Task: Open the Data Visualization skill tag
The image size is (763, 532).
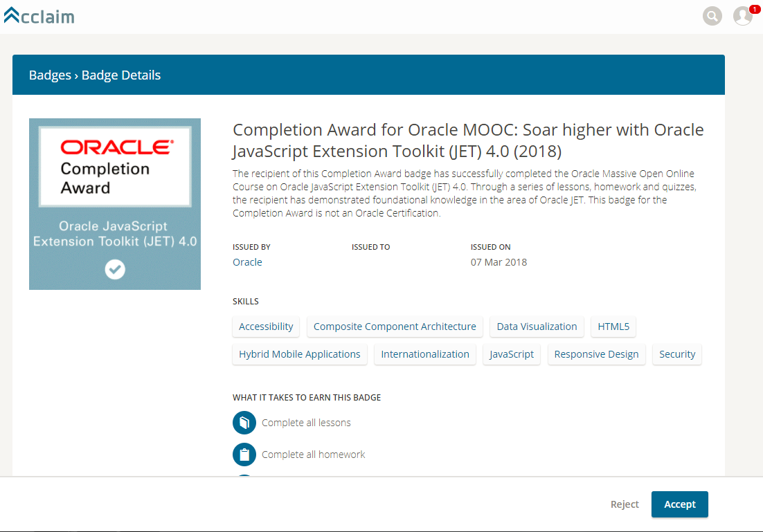Action: pyautogui.click(x=537, y=327)
